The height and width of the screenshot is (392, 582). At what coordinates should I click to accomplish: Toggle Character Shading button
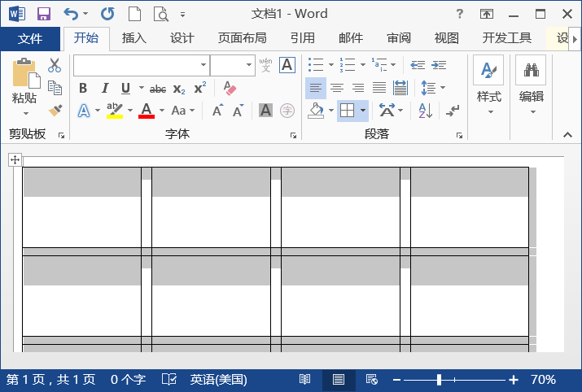[265, 111]
